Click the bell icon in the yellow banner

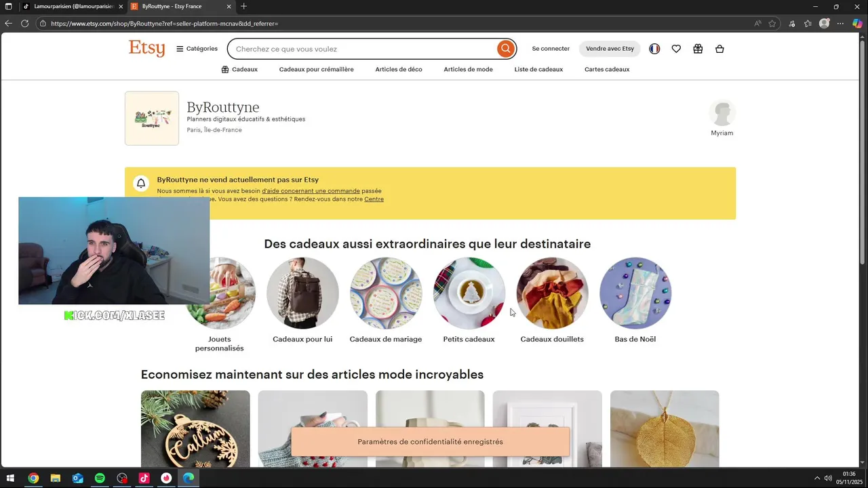click(x=141, y=183)
